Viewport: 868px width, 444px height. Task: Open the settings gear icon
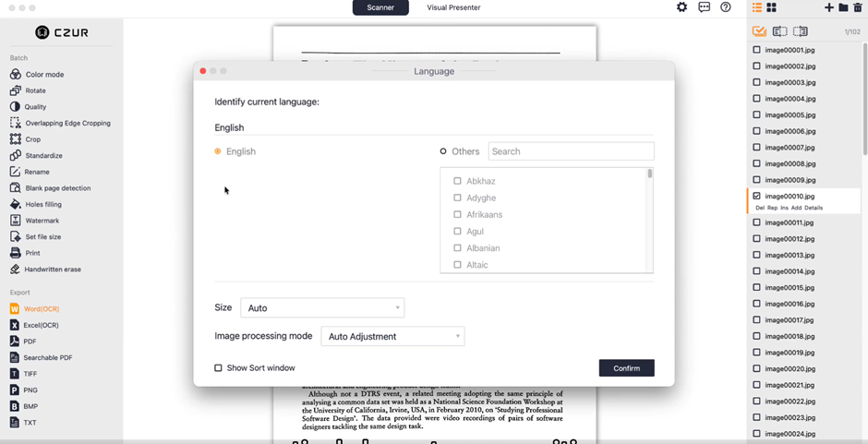tap(681, 7)
